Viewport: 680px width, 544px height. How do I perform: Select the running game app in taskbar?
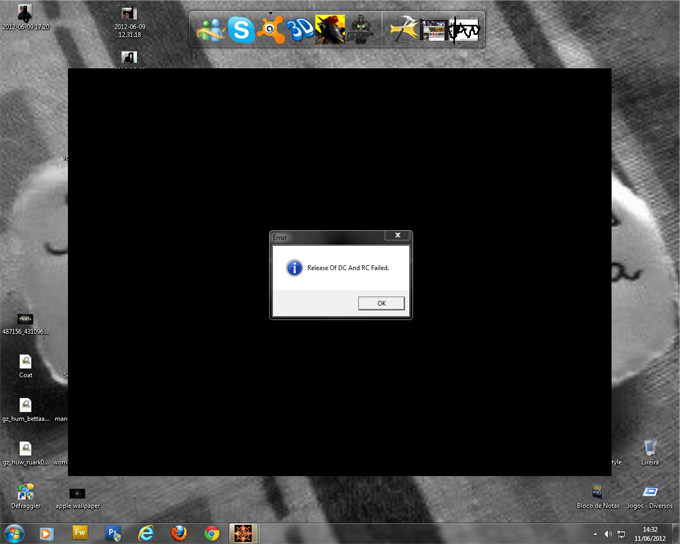244,533
